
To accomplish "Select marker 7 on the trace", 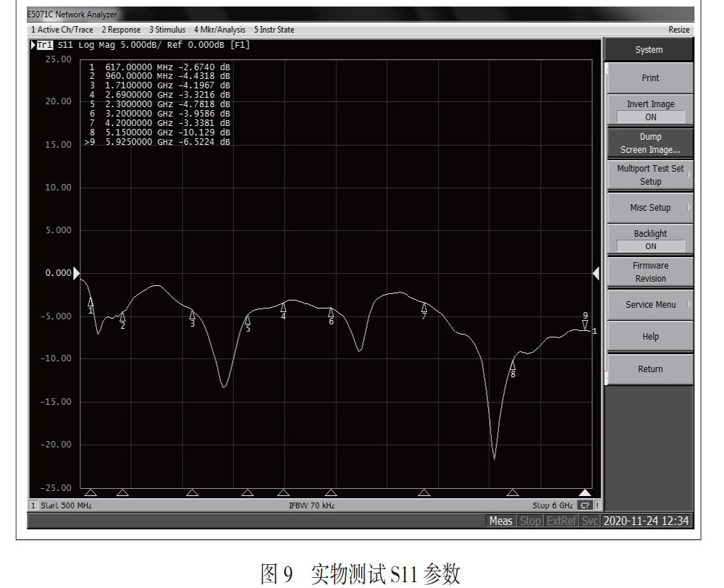I will (x=424, y=311).
